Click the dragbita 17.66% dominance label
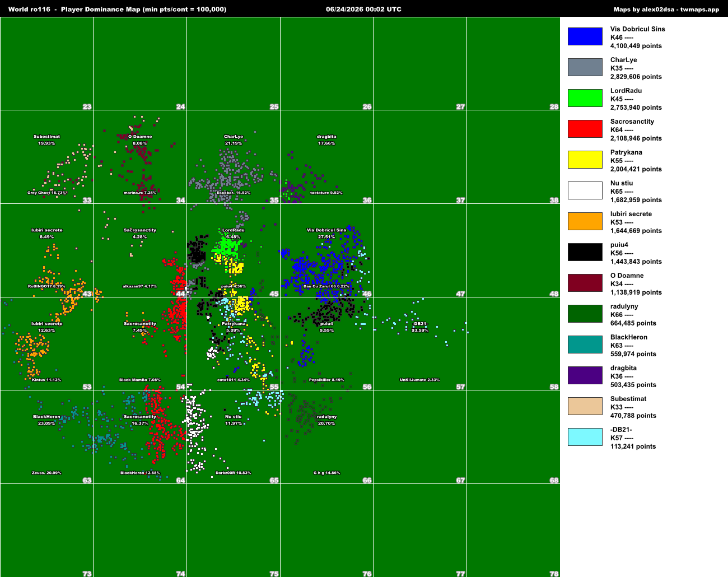The width and height of the screenshot is (728, 577). (326, 140)
